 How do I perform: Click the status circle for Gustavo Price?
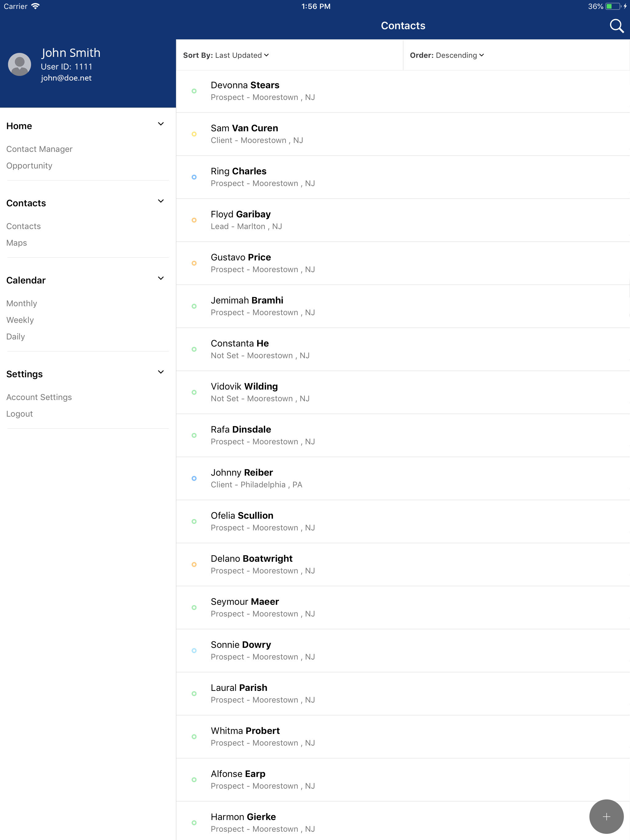[194, 263]
